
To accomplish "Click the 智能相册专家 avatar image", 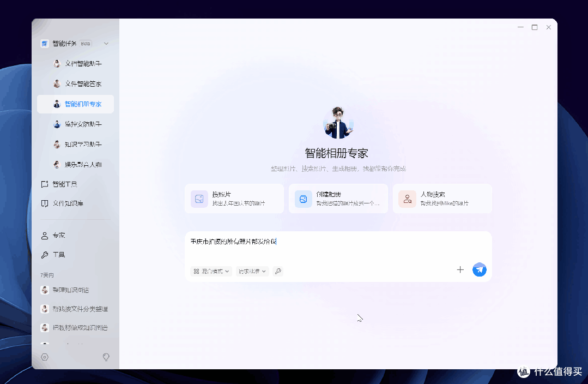I will [338, 122].
